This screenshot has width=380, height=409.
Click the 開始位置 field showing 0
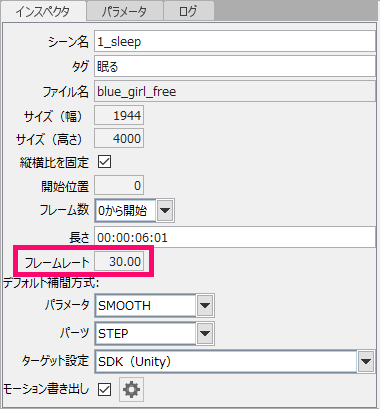[x=119, y=185]
